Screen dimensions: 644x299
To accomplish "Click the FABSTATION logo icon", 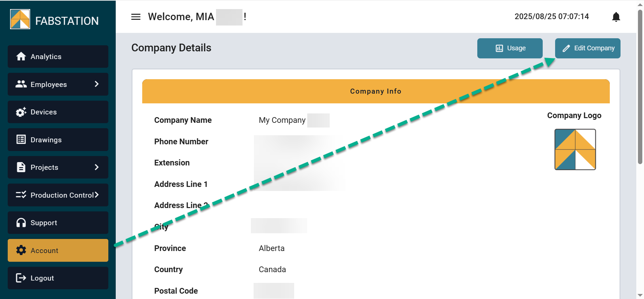I will [20, 19].
